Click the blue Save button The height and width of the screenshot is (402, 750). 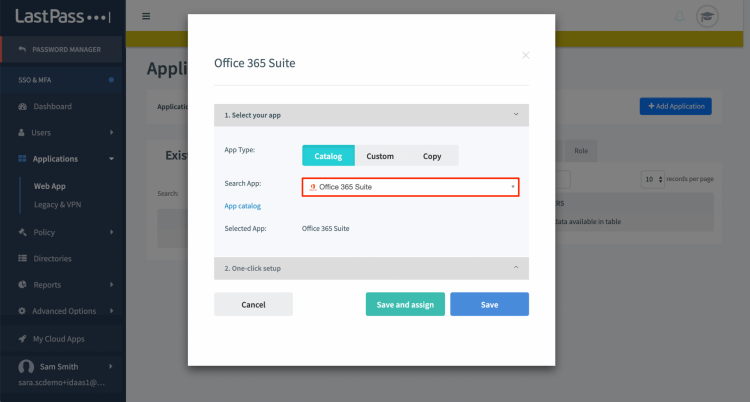click(x=489, y=304)
